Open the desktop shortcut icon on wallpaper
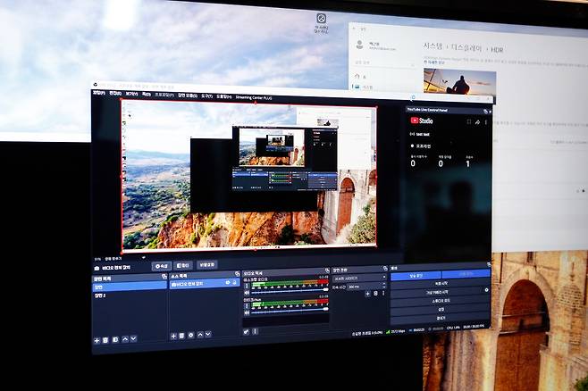This screenshot has width=588, height=391. coord(322,18)
